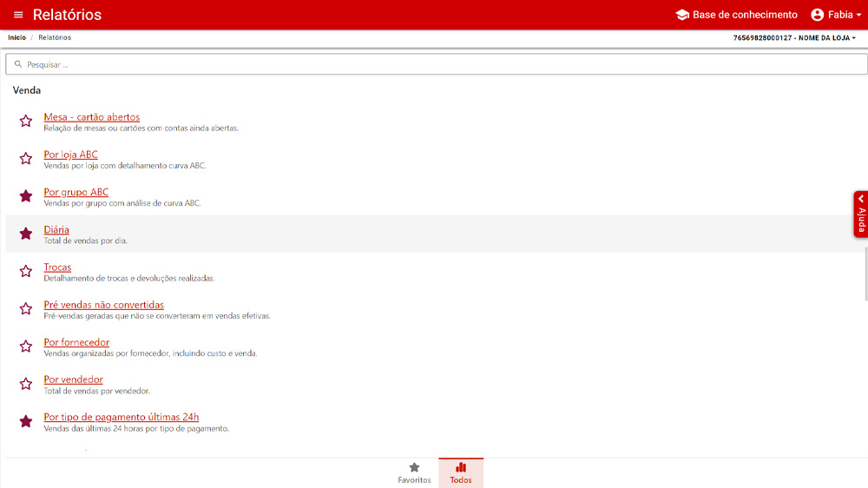
Task: Toggle the star for Por loja ABC
Action: click(26, 159)
